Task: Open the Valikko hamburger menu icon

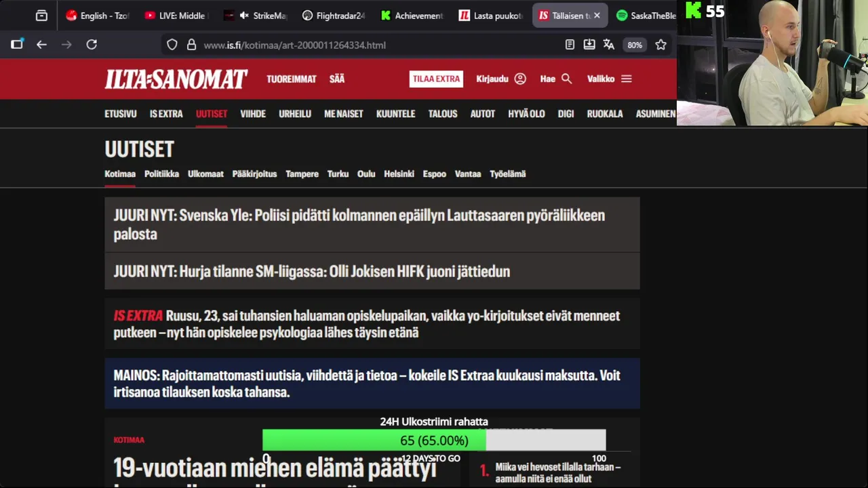Action: pyautogui.click(x=627, y=79)
